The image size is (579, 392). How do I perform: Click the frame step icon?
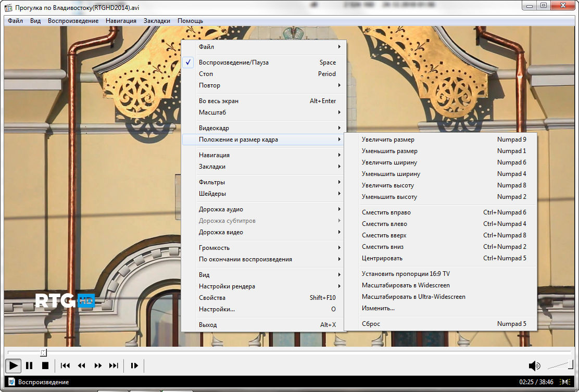pyautogui.click(x=134, y=365)
